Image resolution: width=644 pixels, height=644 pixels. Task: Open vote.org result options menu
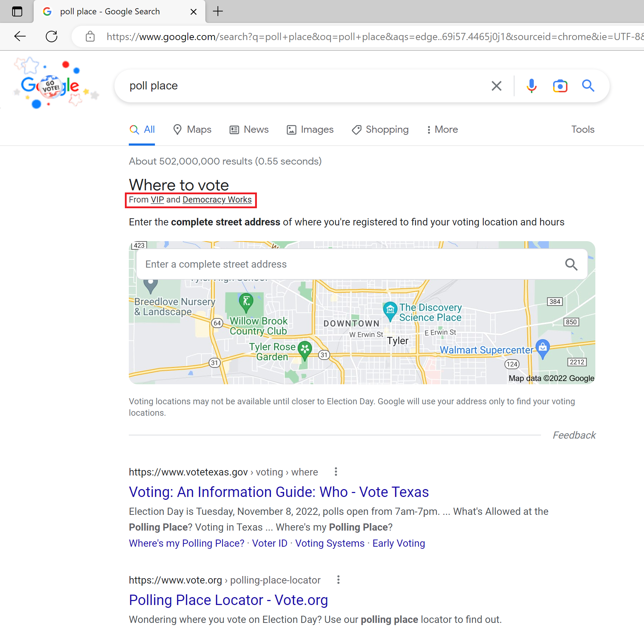pyautogui.click(x=338, y=580)
